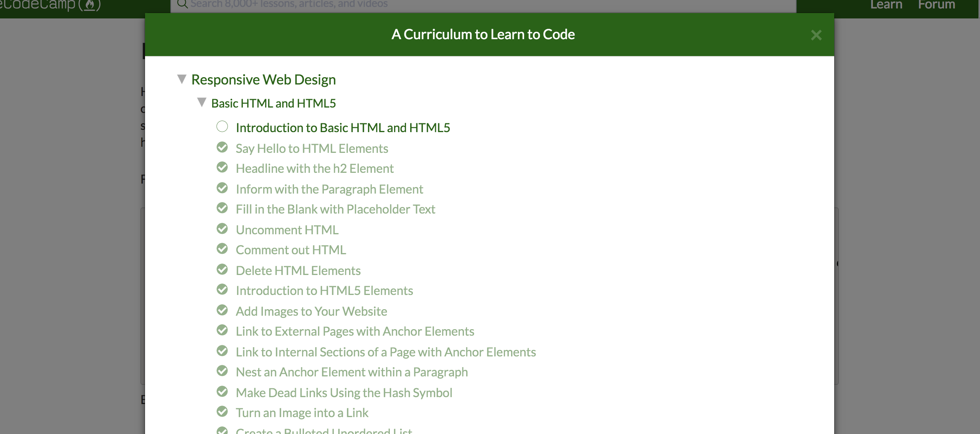Open Turn an Image into a Link
Image resolution: width=980 pixels, height=434 pixels.
[x=302, y=412]
